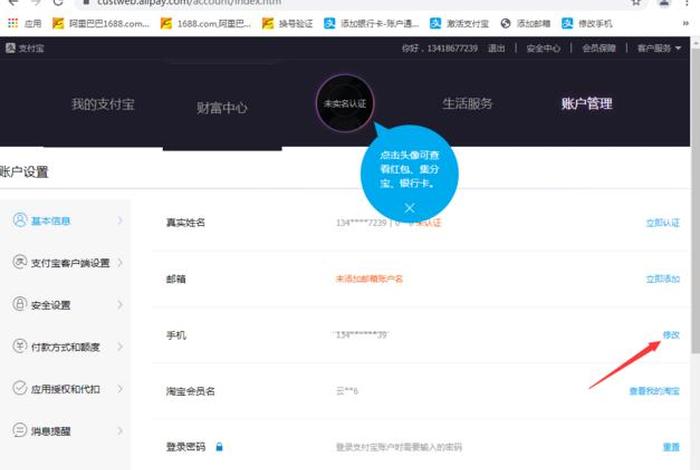Image resolution: width=700 pixels, height=470 pixels.
Task: Select 应用授权和代扣 in the sidebar
Action: click(65, 389)
